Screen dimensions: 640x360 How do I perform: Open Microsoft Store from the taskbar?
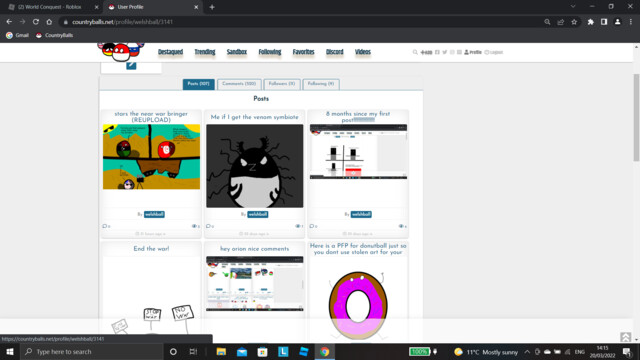coord(262,352)
